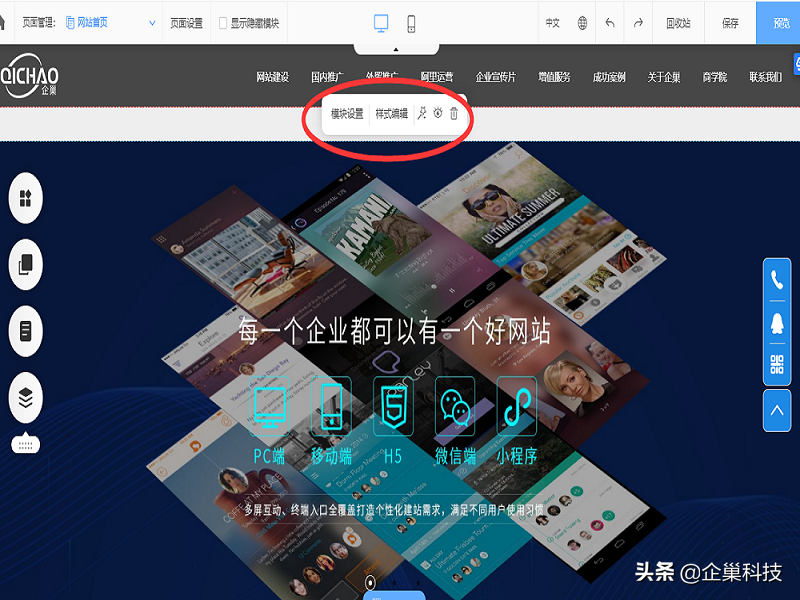Click the active banner slide indicator dot
The width and height of the screenshot is (800, 600).
370,582
